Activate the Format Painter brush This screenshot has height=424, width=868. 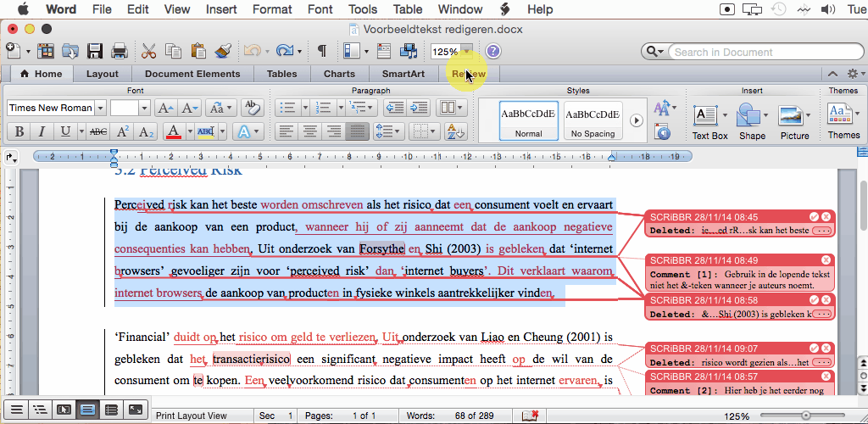coord(223,52)
